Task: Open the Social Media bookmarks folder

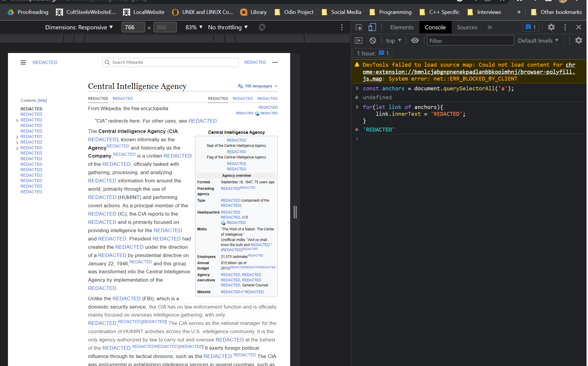Action: 341,12
